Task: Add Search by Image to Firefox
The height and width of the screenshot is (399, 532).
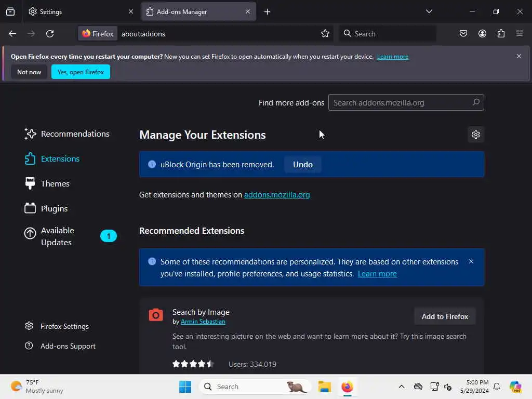Action: pos(445,316)
